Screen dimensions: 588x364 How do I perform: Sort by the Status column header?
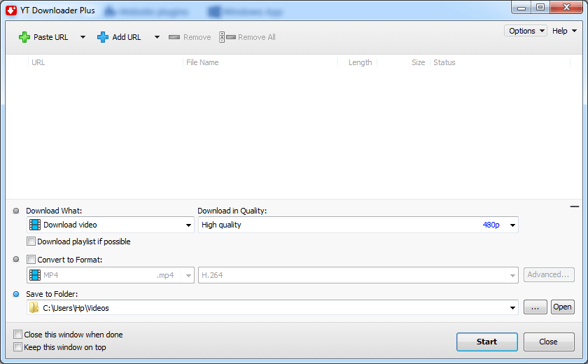(444, 62)
